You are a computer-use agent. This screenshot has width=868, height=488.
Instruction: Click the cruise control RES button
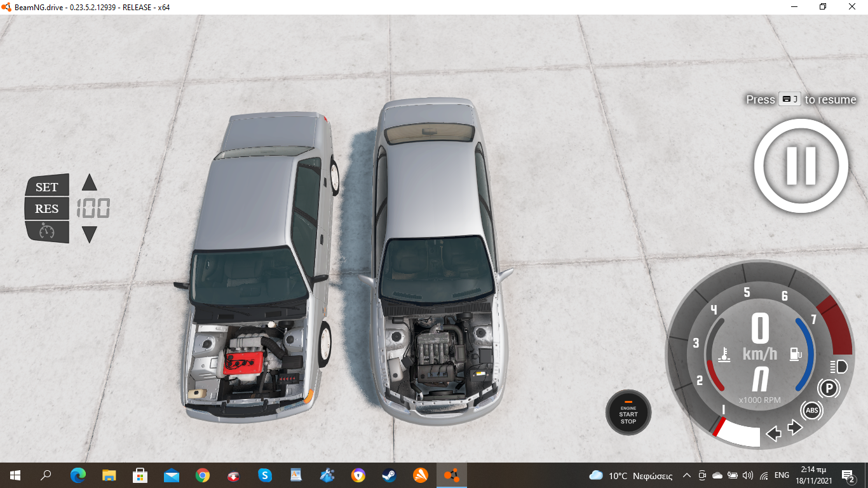point(47,208)
